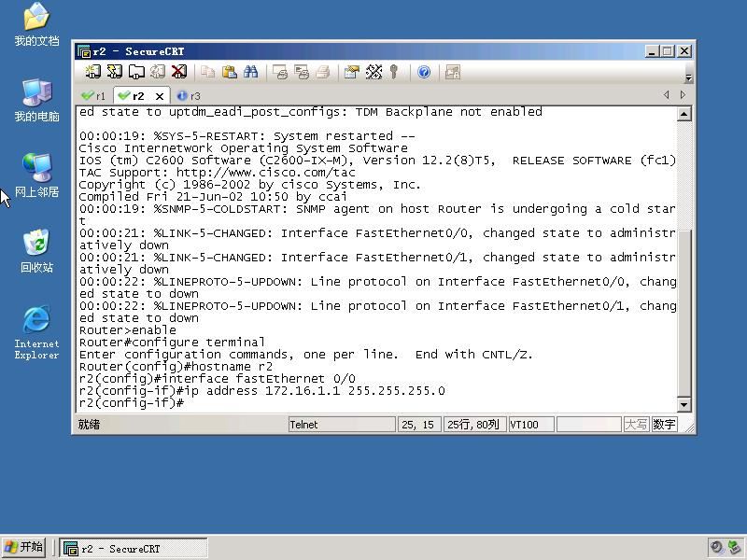The height and width of the screenshot is (560, 747).
Task: Close the r2 tab with its X
Action: click(x=160, y=96)
